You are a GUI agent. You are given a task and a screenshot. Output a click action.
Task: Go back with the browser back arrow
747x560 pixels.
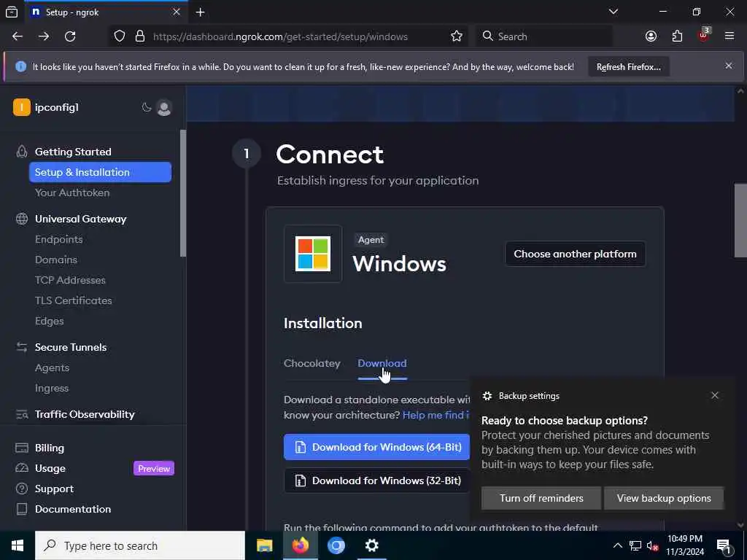(18, 36)
